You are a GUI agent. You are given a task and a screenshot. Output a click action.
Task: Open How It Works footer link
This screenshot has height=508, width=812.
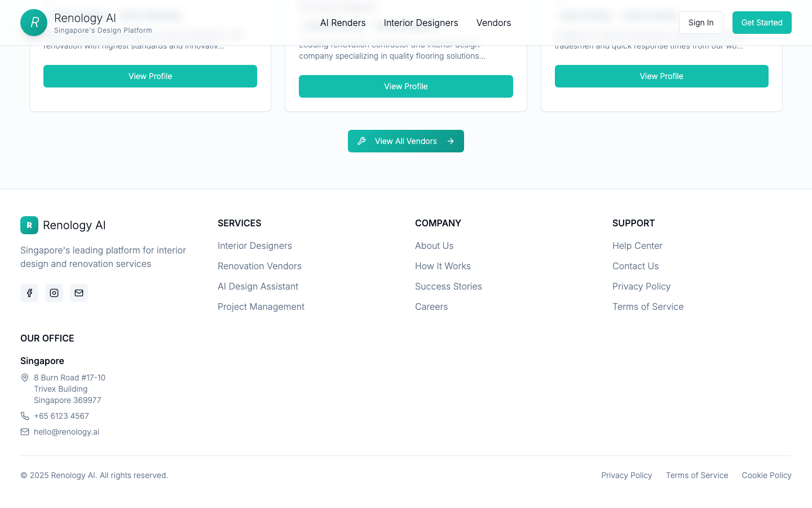coord(443,266)
